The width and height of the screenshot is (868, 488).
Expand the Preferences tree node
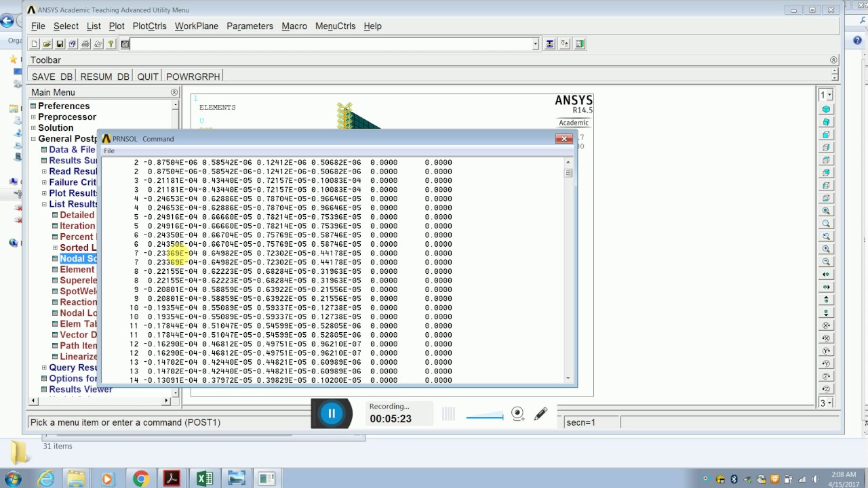coord(33,106)
